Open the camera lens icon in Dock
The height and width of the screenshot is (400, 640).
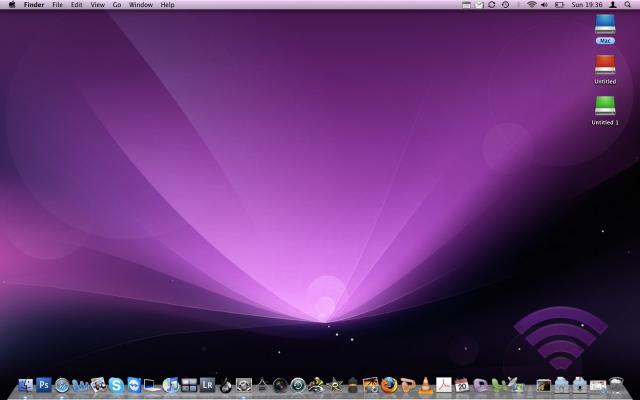(280, 385)
